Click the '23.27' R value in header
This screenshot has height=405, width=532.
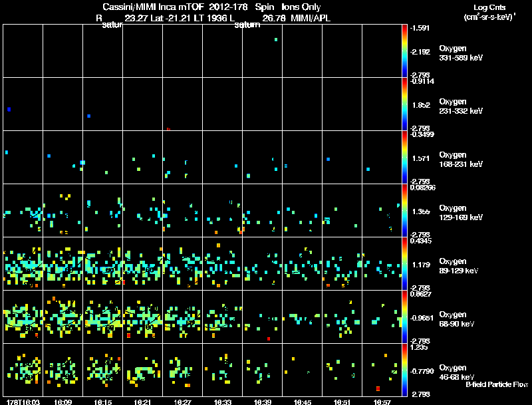tap(136, 19)
